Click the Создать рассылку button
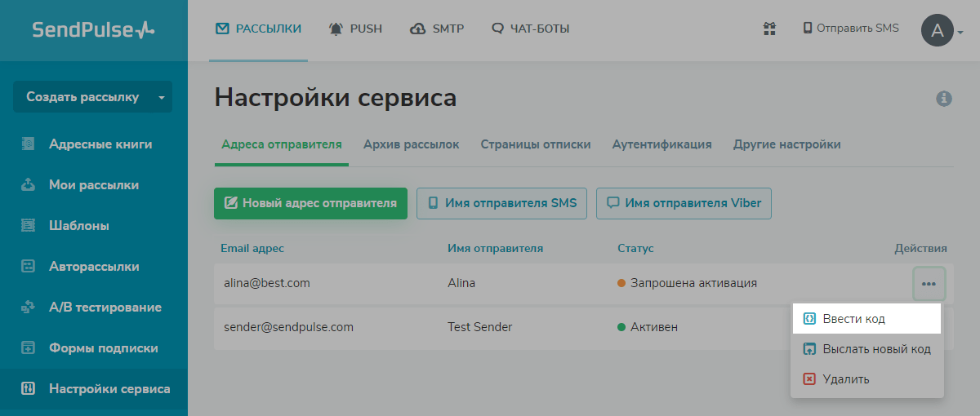The image size is (980, 416). pyautogui.click(x=82, y=97)
